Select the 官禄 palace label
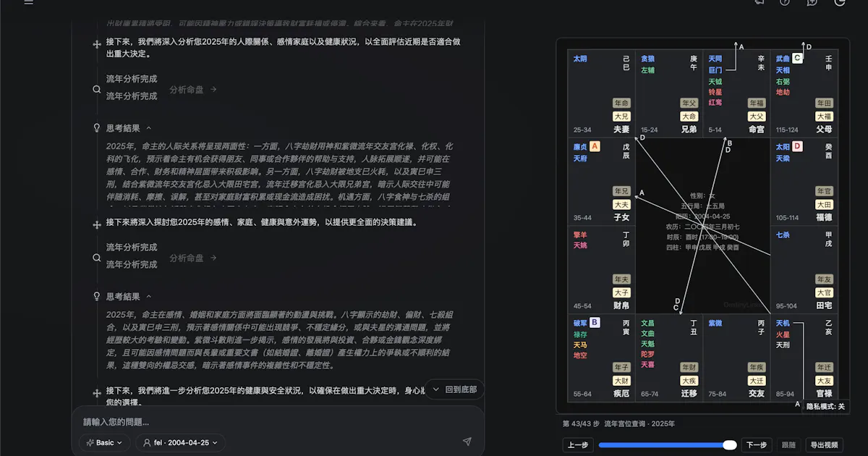 (x=824, y=394)
